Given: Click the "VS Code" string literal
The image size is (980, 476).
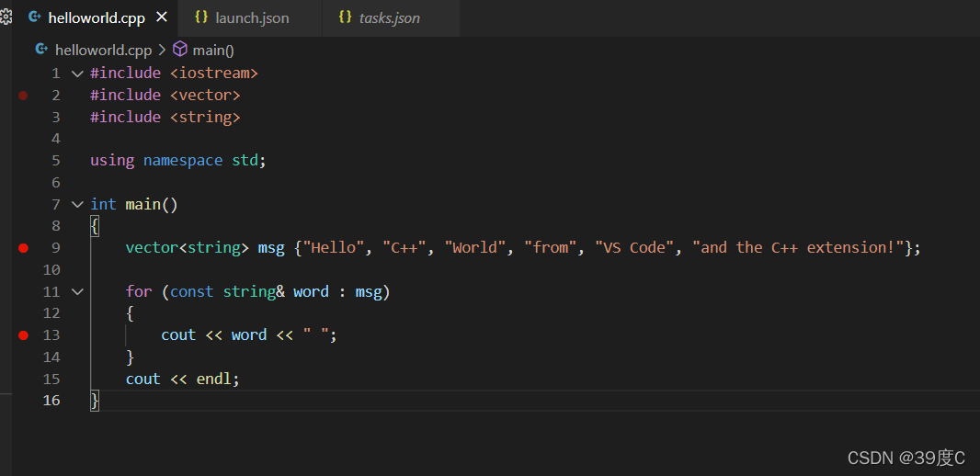Looking at the screenshot, I should (x=635, y=247).
